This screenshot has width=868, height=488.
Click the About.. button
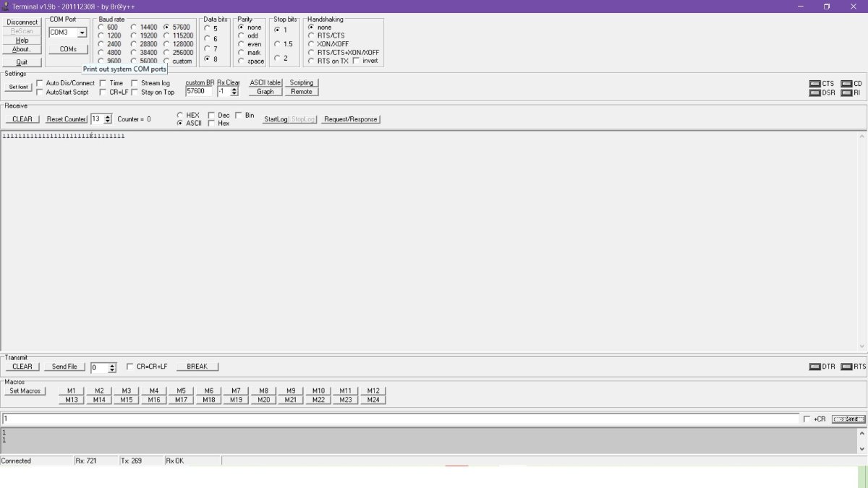22,49
